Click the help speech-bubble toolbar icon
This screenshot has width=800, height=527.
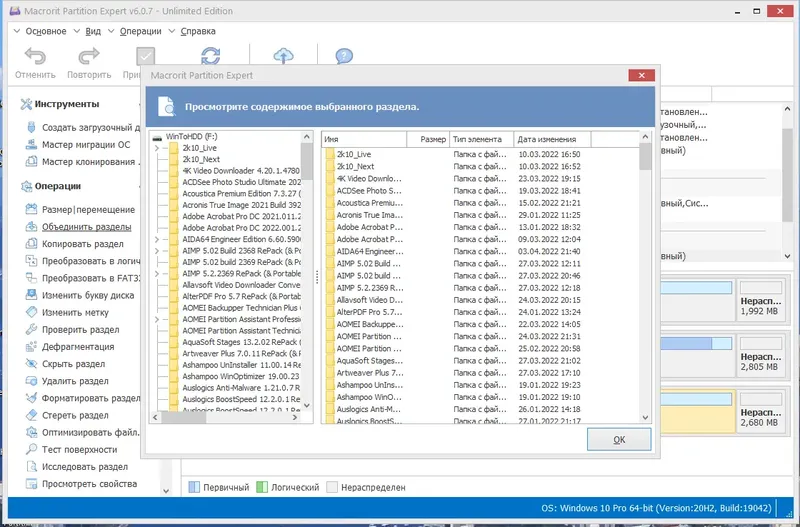coord(344,56)
